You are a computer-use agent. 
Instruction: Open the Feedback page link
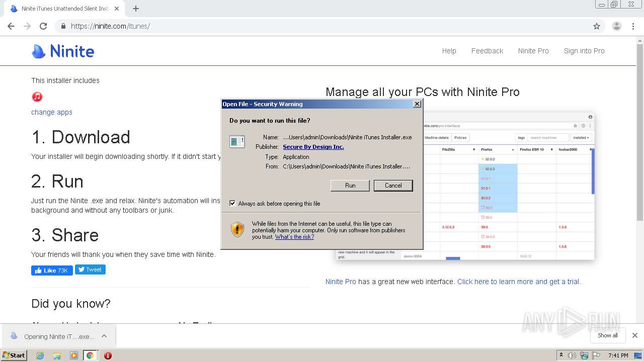(487, 51)
